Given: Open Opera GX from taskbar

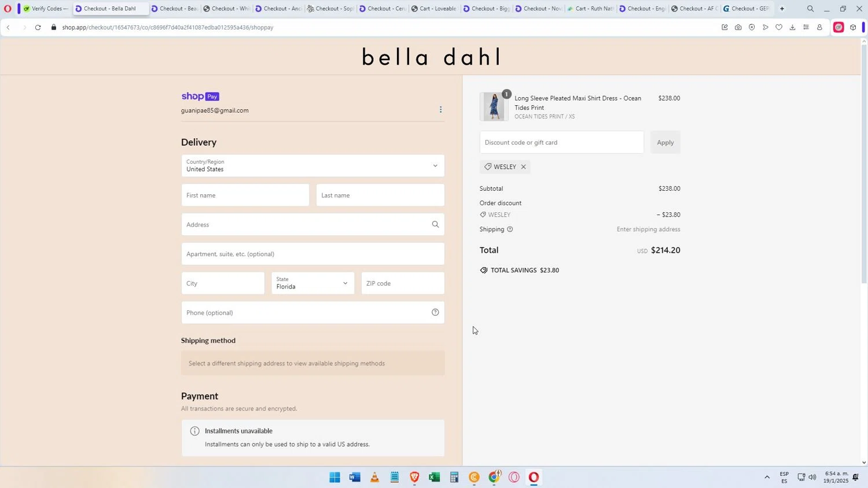Looking at the screenshot, I should [x=514, y=477].
